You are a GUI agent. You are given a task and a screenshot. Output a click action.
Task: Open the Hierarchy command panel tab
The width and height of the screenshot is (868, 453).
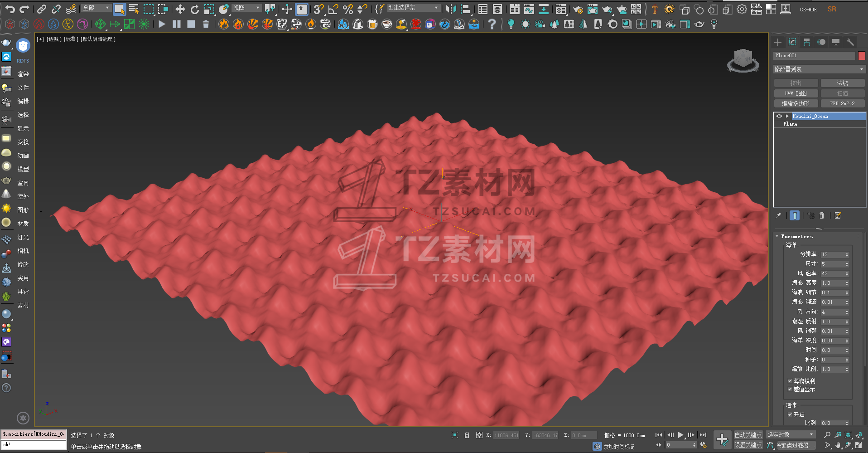pos(807,42)
